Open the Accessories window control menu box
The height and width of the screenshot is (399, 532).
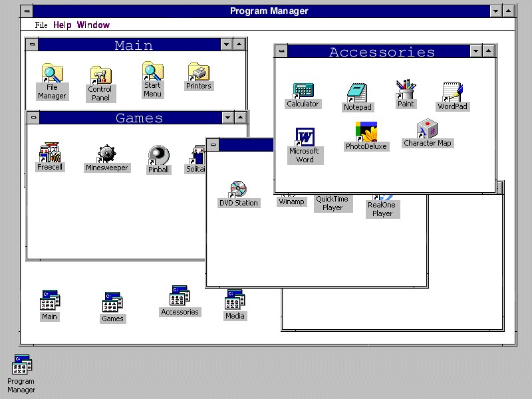coord(281,51)
